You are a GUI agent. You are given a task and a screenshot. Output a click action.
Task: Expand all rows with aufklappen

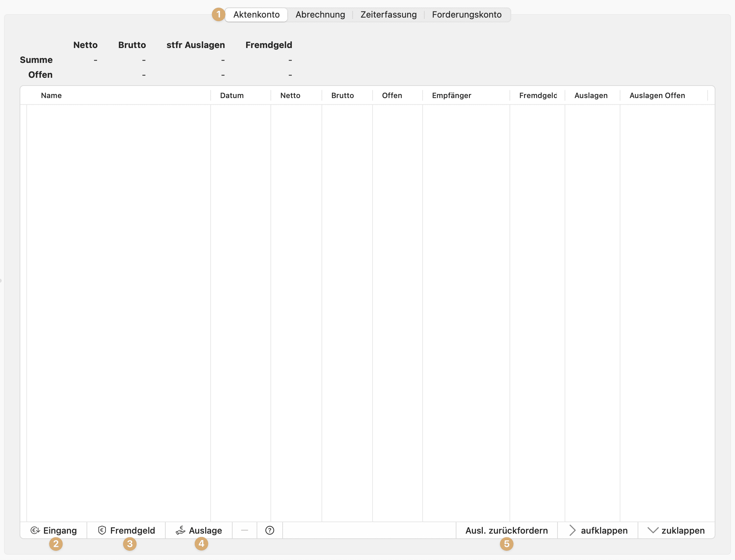(604, 530)
